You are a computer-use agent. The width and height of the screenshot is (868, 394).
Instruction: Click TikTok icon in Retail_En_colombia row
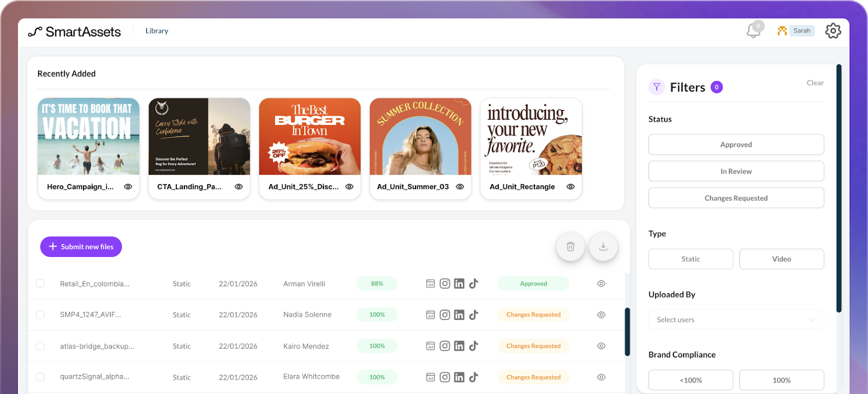(x=474, y=283)
